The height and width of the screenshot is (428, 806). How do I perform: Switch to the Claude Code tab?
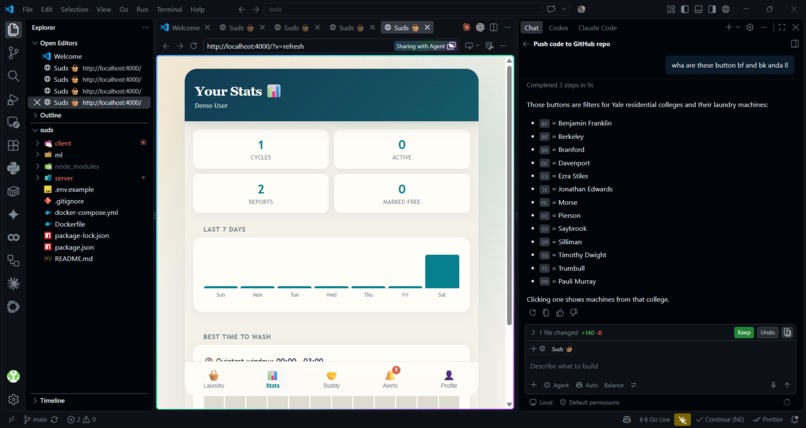click(x=597, y=28)
